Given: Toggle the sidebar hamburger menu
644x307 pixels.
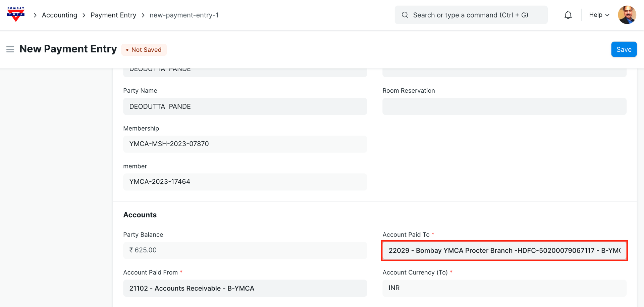Looking at the screenshot, I should (10, 49).
